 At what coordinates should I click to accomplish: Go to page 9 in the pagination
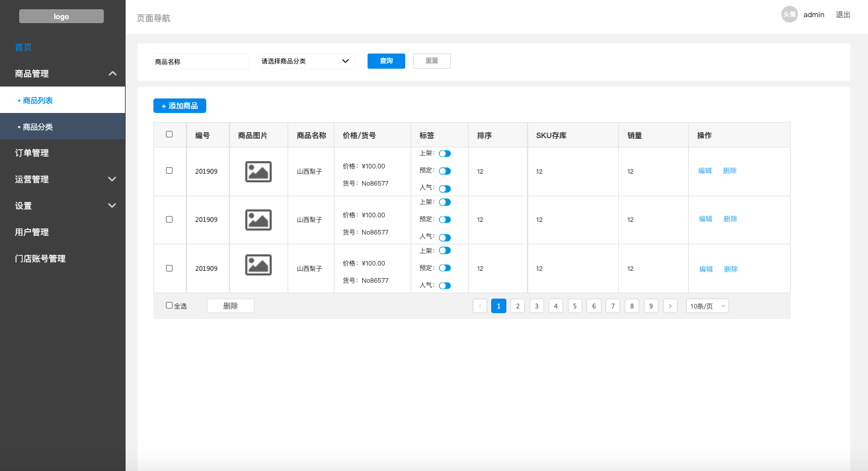651,306
